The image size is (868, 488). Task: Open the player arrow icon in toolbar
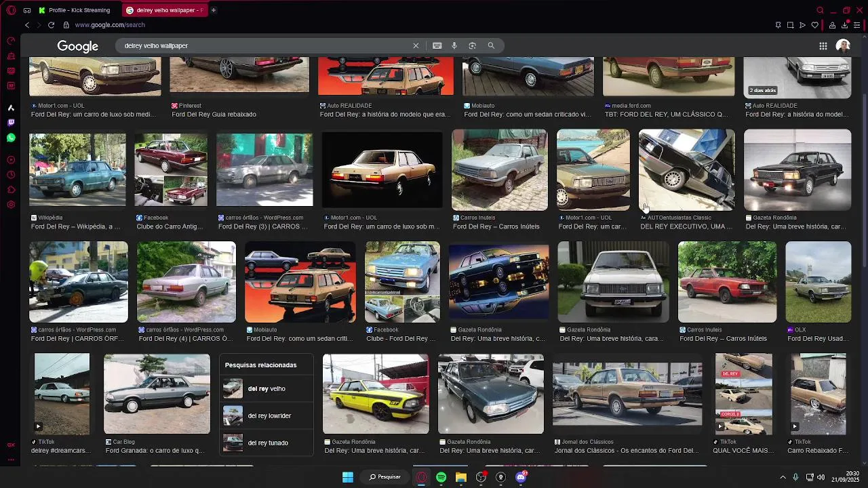802,25
